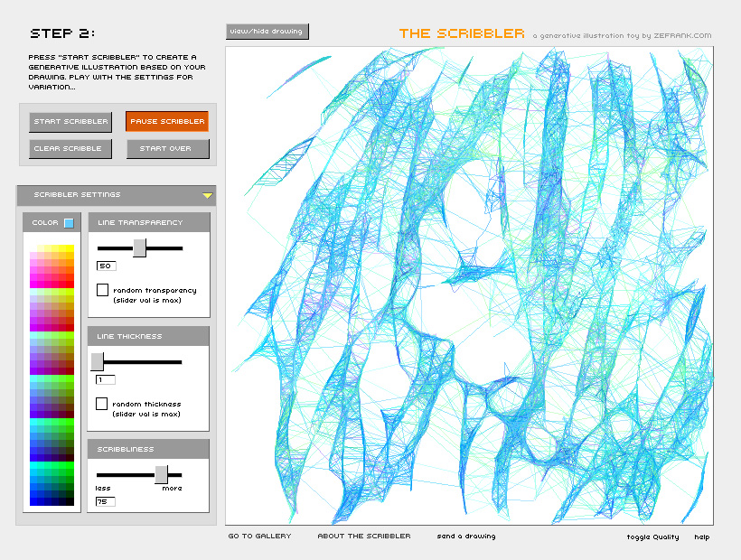This screenshot has height=560, width=741.
Task: Click Clear Scribble button
Action: click(x=71, y=148)
